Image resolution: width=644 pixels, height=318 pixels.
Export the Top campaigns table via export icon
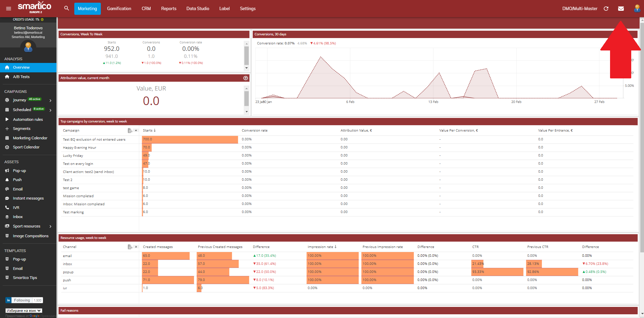click(130, 131)
